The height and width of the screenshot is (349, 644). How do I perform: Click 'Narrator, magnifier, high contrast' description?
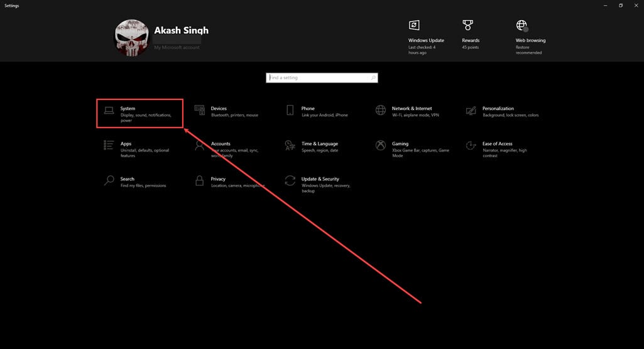coord(505,153)
